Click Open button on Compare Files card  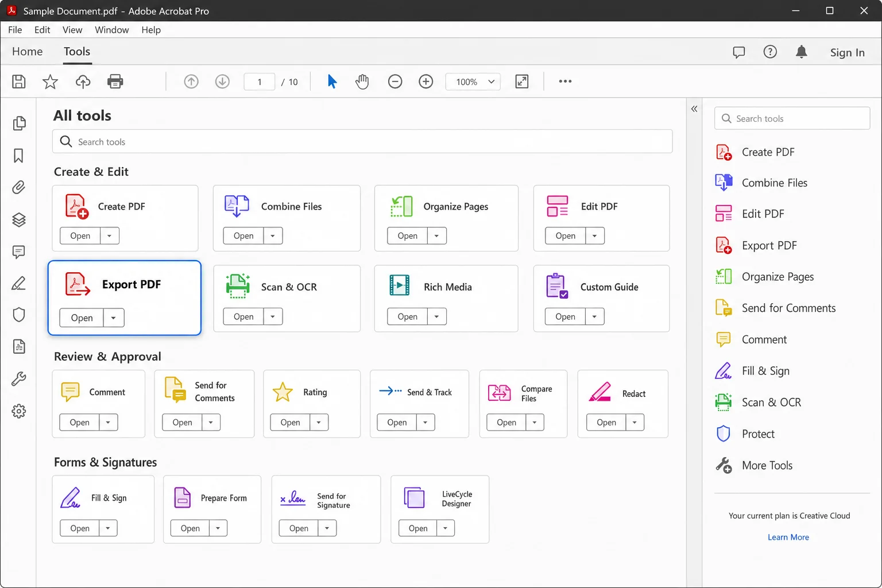(x=506, y=423)
